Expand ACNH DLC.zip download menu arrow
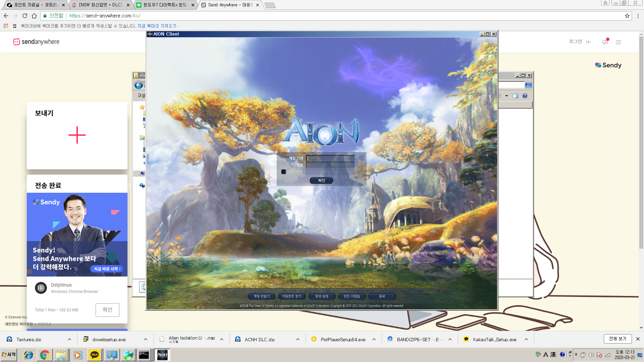Viewport: 644px width, 362px height. [x=298, y=340]
